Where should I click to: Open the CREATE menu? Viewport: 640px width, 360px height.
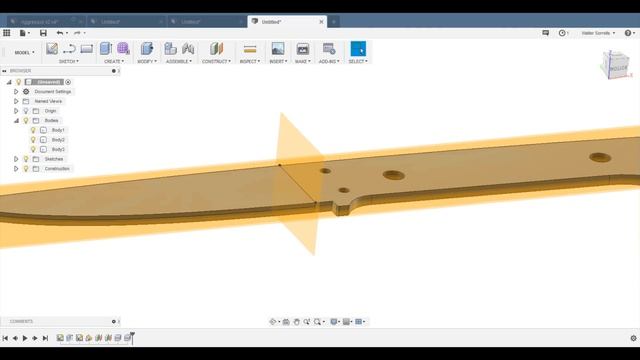[x=114, y=61]
